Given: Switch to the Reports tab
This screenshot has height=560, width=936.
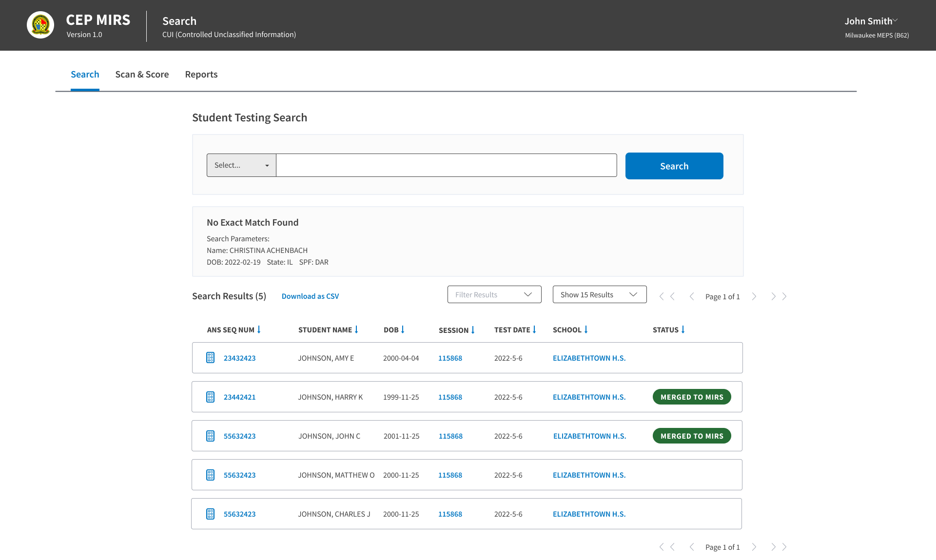Looking at the screenshot, I should point(201,74).
